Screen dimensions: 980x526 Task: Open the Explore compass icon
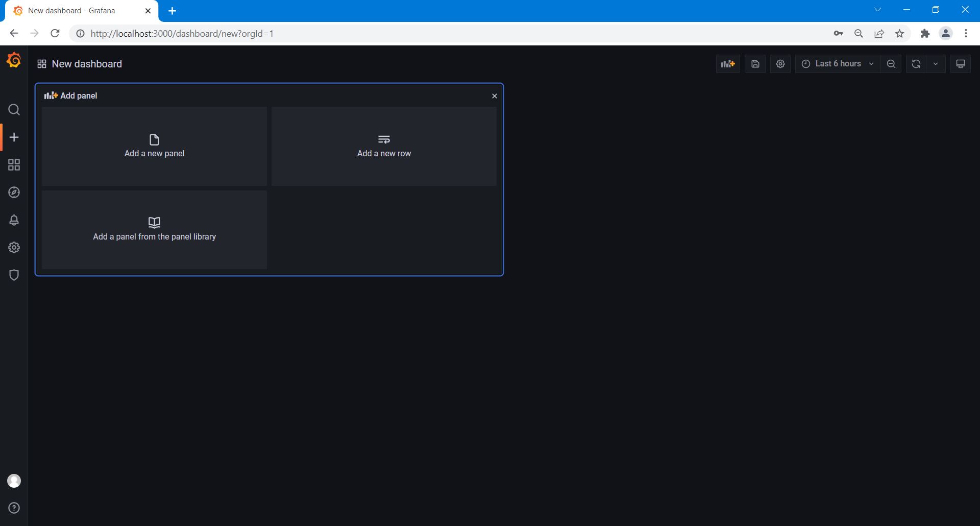pyautogui.click(x=14, y=193)
